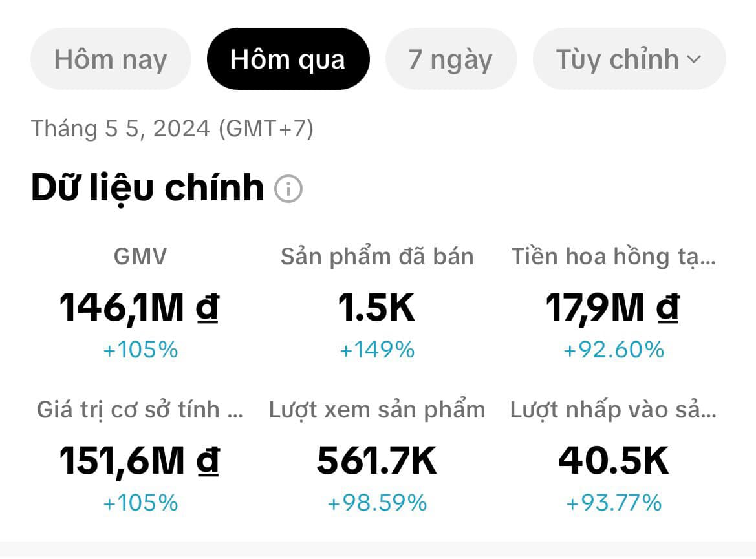Select the Hôm nay tab
The width and height of the screenshot is (756, 559).
111,59
